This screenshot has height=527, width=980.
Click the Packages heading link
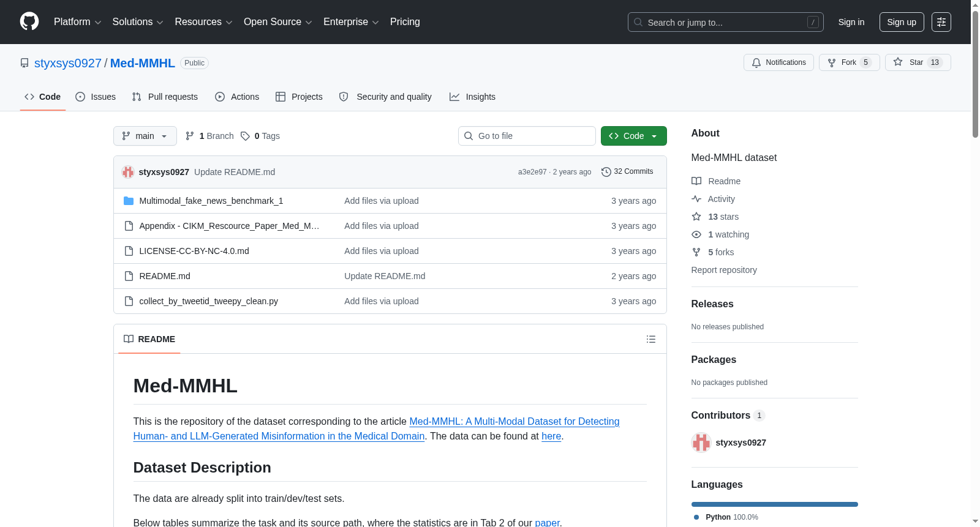point(714,360)
